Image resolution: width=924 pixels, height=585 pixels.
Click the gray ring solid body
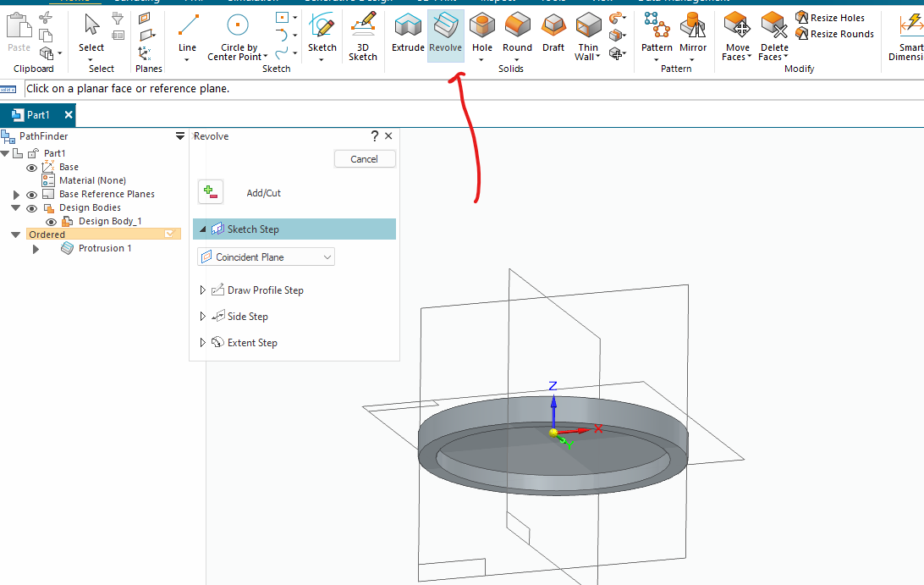(553, 445)
